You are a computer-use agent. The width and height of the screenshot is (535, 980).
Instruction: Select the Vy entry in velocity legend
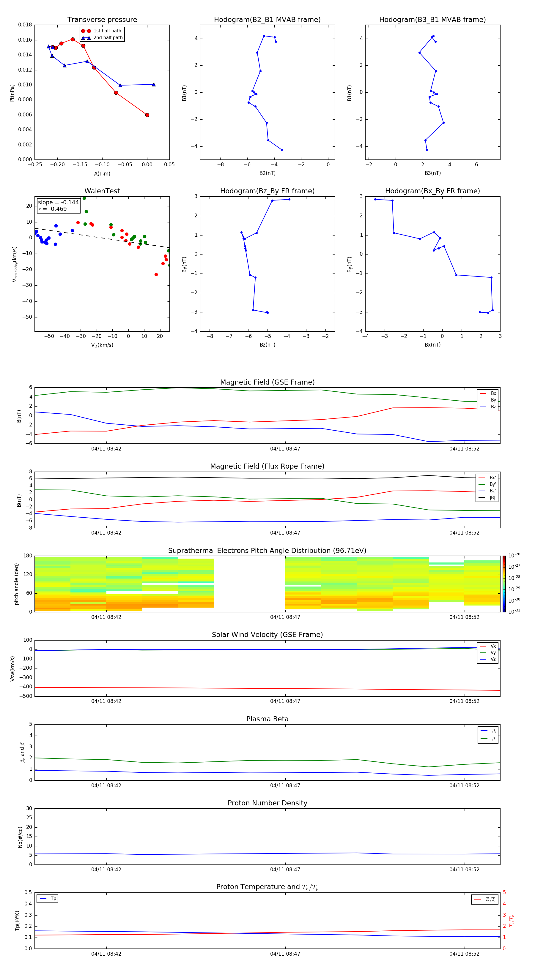coord(488,653)
